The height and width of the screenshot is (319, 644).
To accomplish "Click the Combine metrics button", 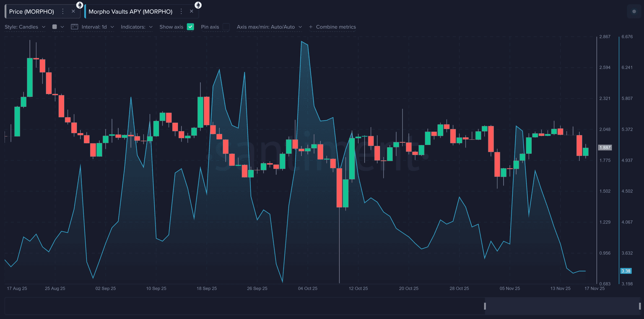I will tap(335, 27).
